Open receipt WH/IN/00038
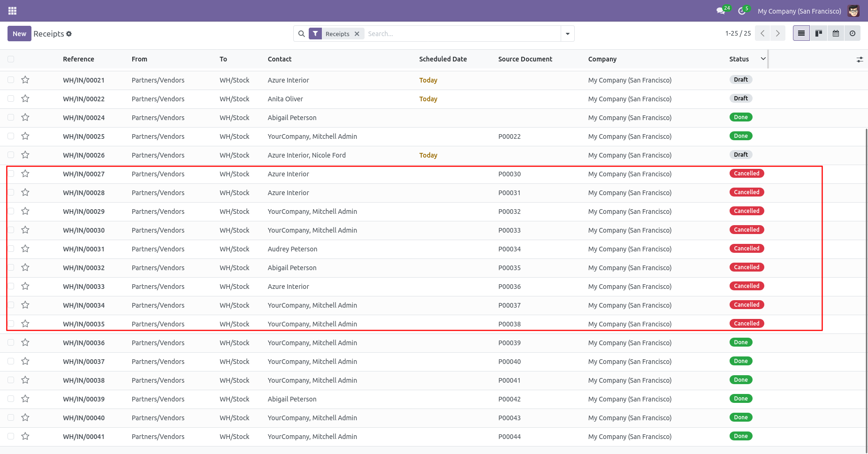 coord(84,380)
